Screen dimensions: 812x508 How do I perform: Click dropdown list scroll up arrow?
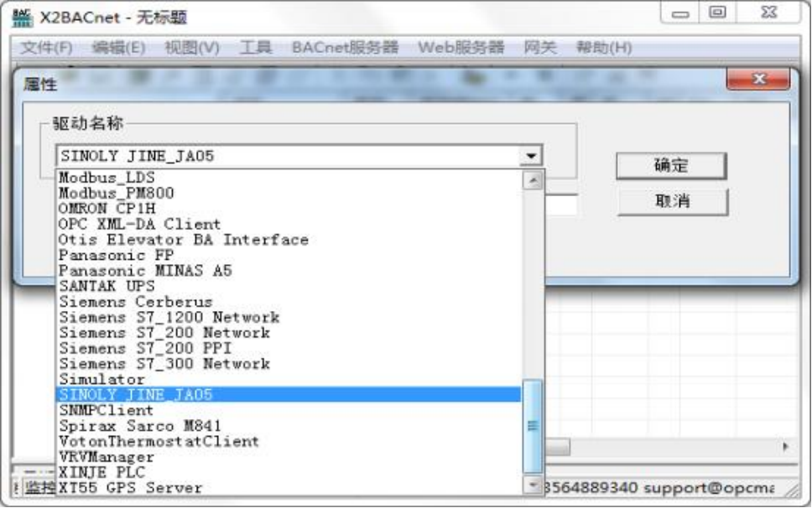tap(533, 180)
